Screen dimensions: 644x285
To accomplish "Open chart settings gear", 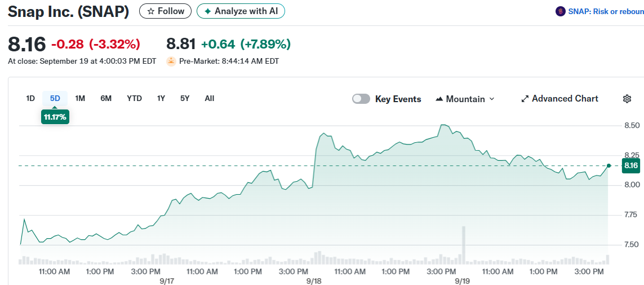I will tap(627, 99).
